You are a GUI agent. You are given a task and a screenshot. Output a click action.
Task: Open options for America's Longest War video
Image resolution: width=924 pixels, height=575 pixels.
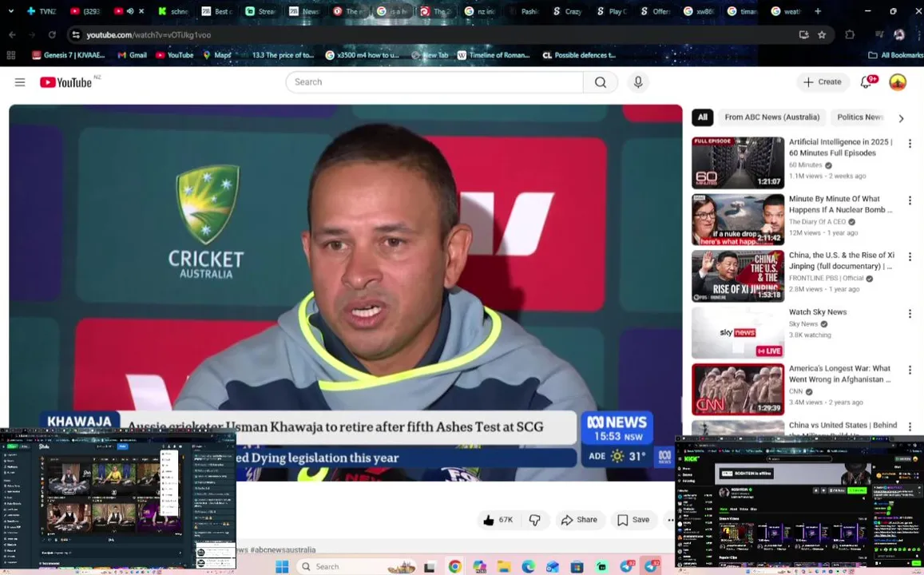click(910, 370)
